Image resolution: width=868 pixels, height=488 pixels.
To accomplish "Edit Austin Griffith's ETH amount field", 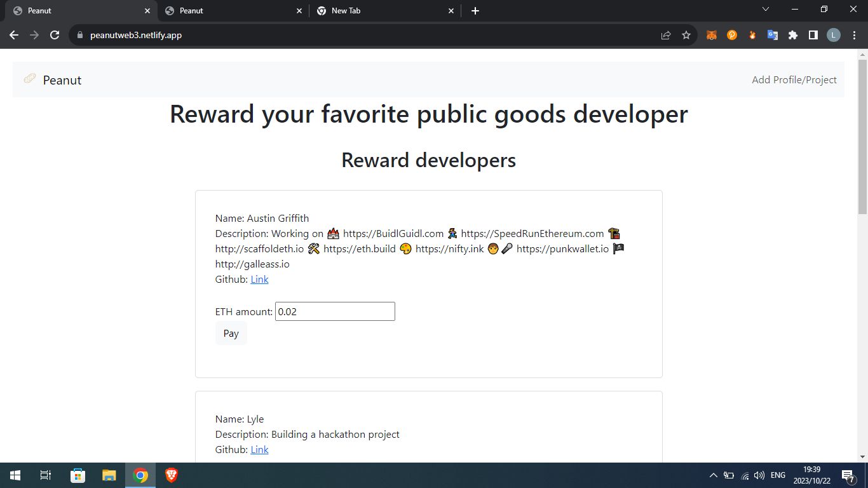I will [x=335, y=311].
